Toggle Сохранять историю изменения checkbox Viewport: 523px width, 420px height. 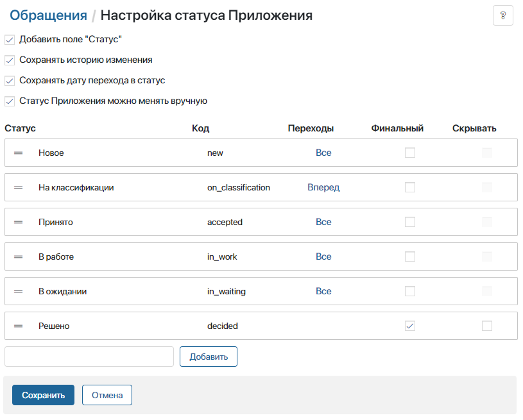10,60
